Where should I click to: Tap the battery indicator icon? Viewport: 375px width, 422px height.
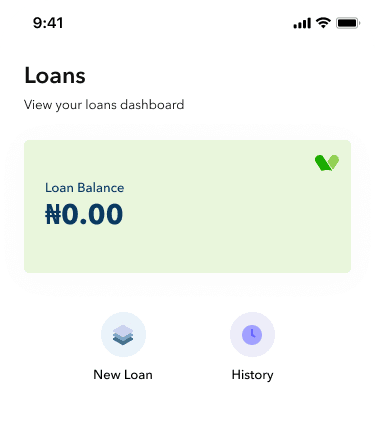[348, 23]
